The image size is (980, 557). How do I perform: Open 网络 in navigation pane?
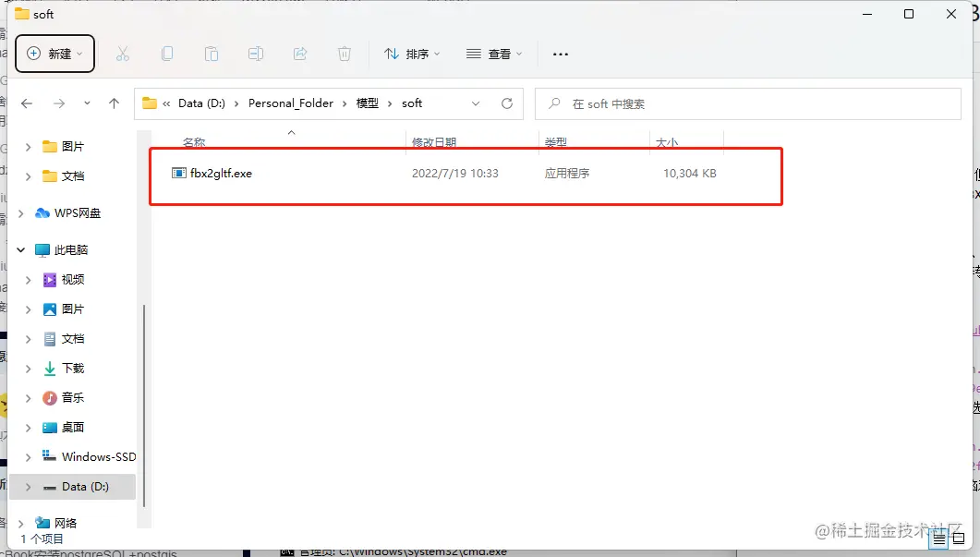[65, 523]
